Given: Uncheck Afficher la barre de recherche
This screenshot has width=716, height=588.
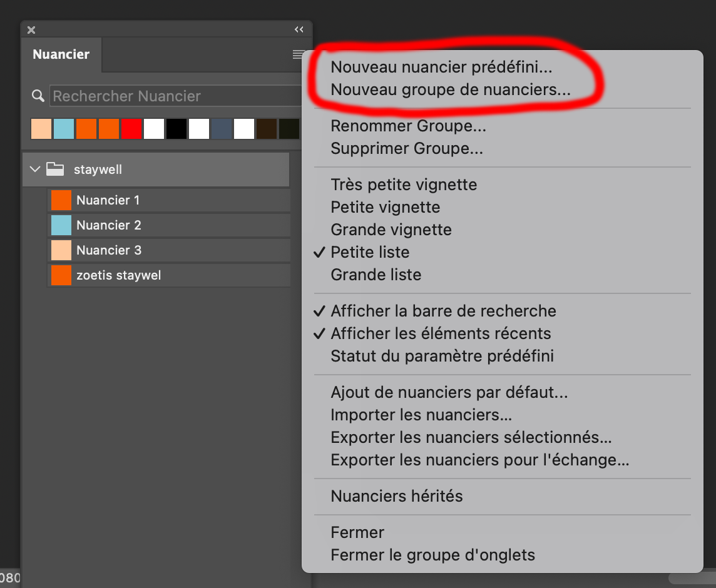Looking at the screenshot, I should [x=443, y=311].
